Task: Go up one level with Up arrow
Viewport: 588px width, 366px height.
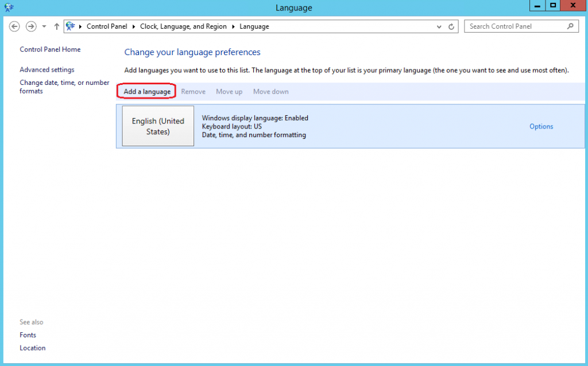Action: pyautogui.click(x=57, y=26)
